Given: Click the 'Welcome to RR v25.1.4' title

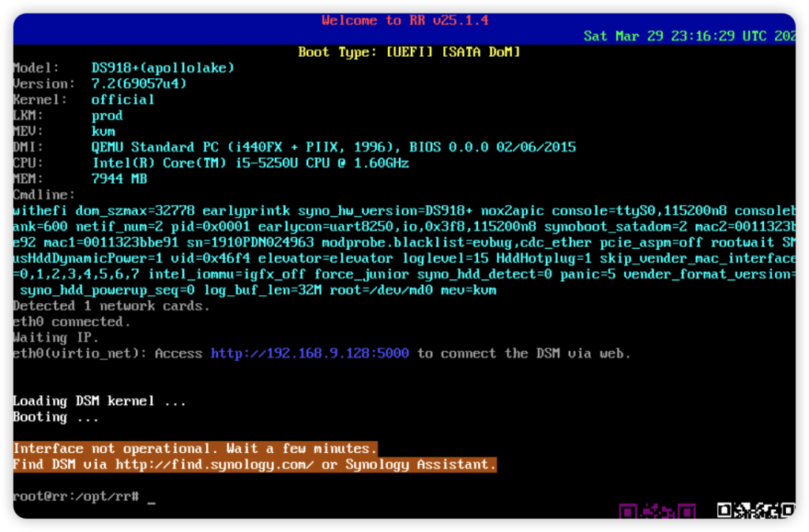Looking at the screenshot, I should pos(405,21).
